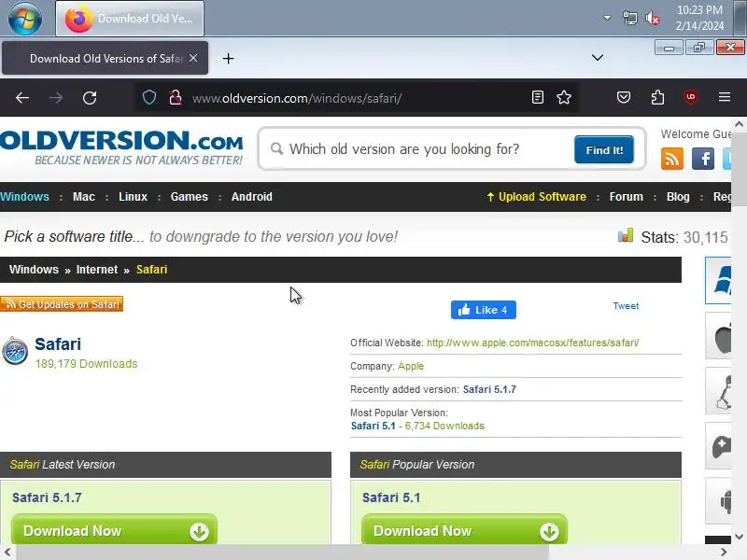
Task: Click the muted volume tray icon
Action: tap(653, 19)
